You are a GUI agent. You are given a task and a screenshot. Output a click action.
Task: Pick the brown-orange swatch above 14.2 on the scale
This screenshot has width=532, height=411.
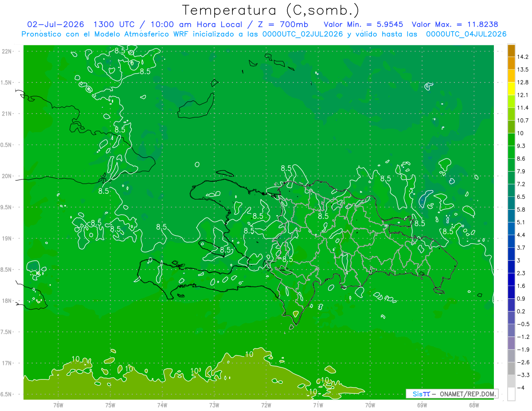coord(511,51)
